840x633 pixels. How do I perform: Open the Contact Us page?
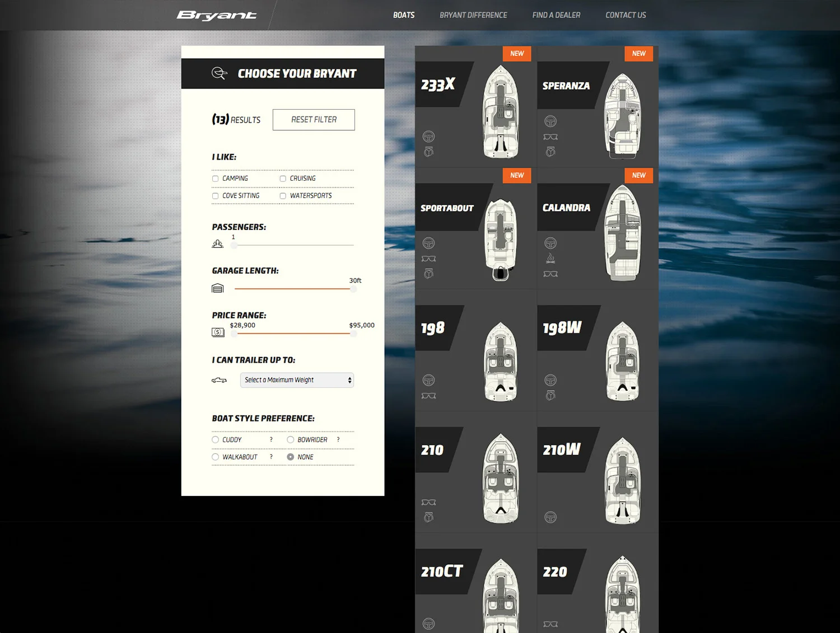tap(626, 15)
